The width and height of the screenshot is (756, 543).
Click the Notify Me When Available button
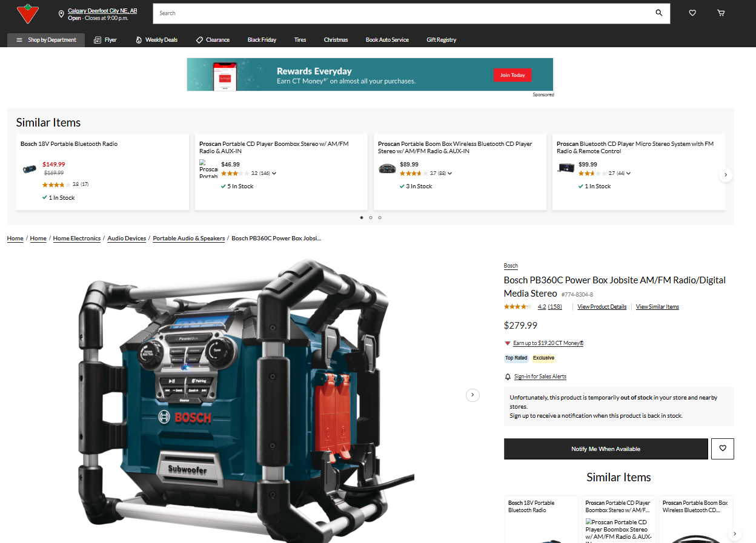pos(606,448)
